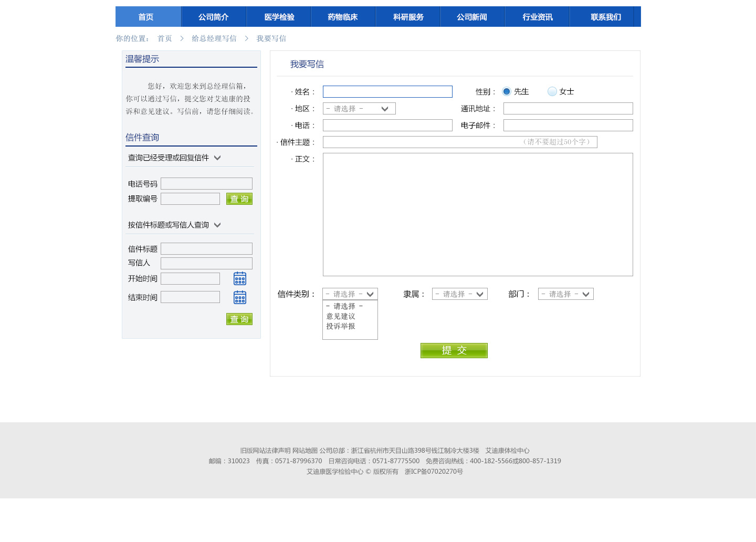The height and width of the screenshot is (542, 756).
Task: Choose 投诉举报 from the 信件类别 list
Action: point(340,326)
